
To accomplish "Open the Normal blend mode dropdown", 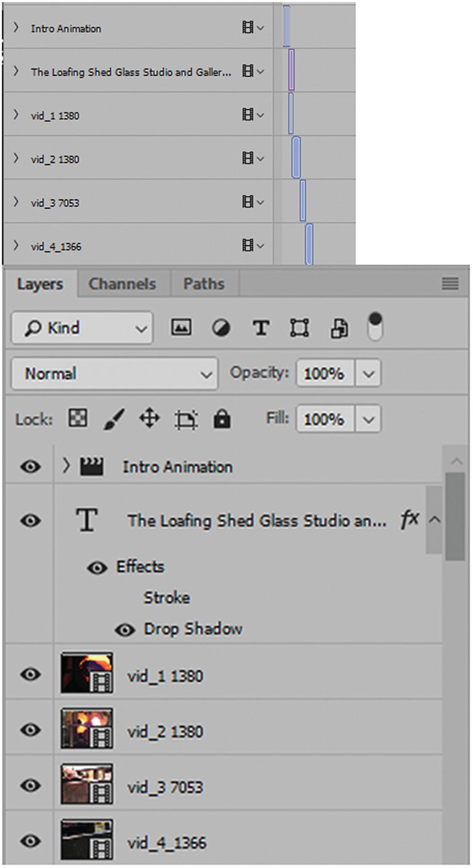I will pyautogui.click(x=115, y=374).
